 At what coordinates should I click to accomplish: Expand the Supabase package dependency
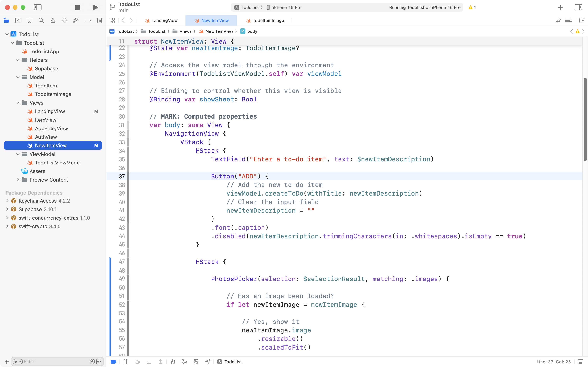pyautogui.click(x=7, y=209)
